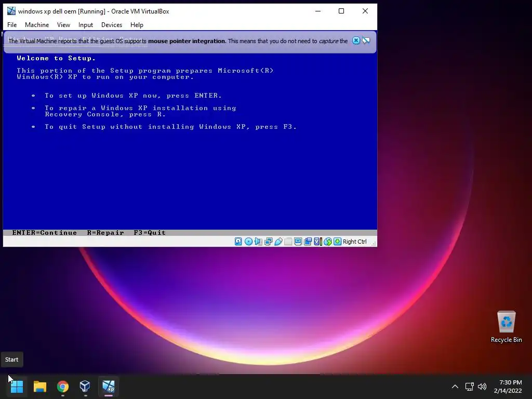Open the display indicator in status bar
Image resolution: width=532 pixels, height=399 pixels.
point(298,242)
